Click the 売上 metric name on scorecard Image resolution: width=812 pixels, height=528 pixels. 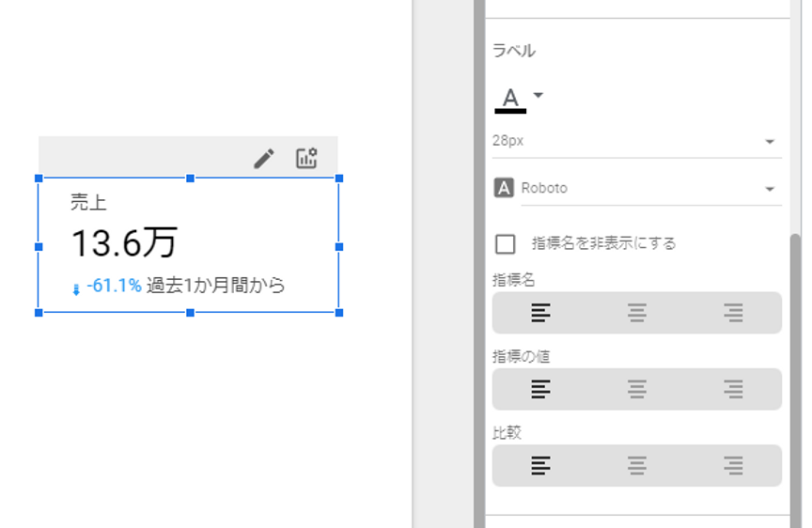(x=88, y=202)
